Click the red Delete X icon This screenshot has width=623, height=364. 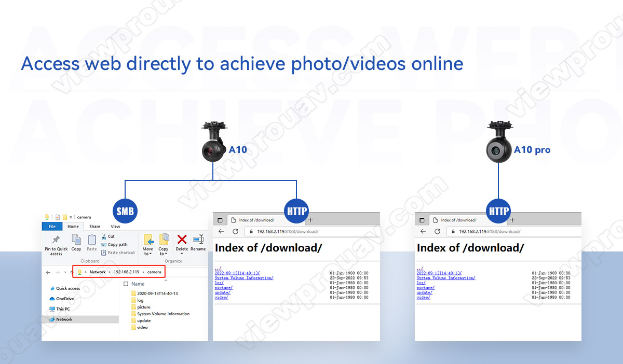(x=182, y=239)
